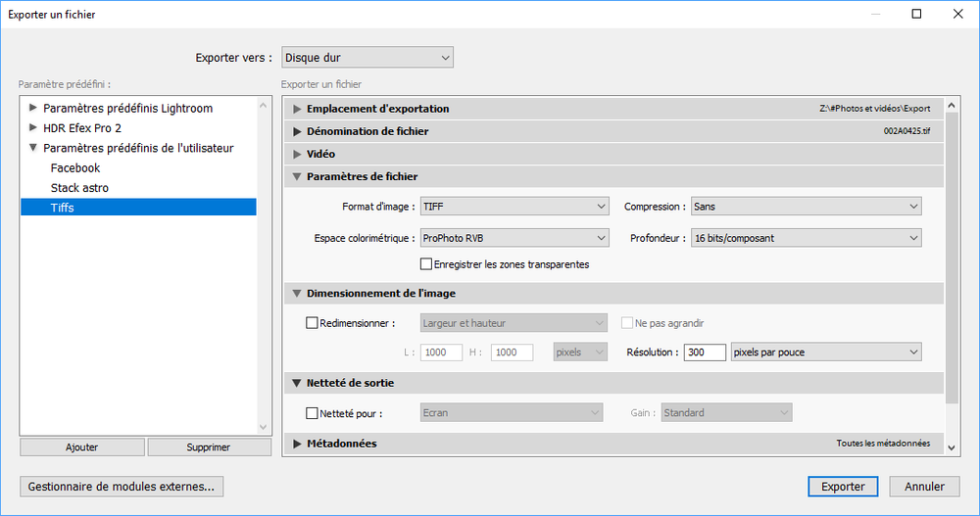Collapse the Dimensionnement de l'image section
980x516 pixels.
pos(298,293)
